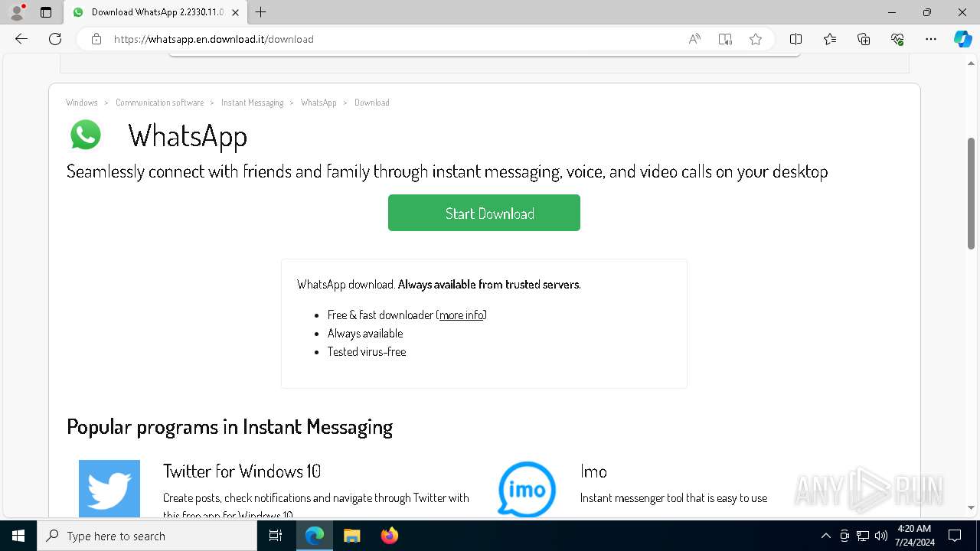Activate Read aloud icon
The width and height of the screenshot is (980, 551).
694,39
